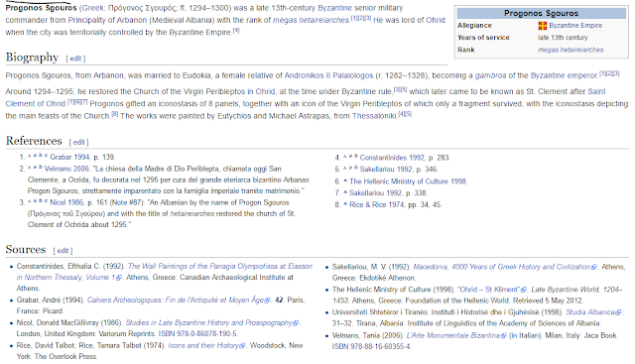The image size is (635, 364).
Task: Open Macedonia, 4000 Years of Greek History link
Action: coord(502,267)
